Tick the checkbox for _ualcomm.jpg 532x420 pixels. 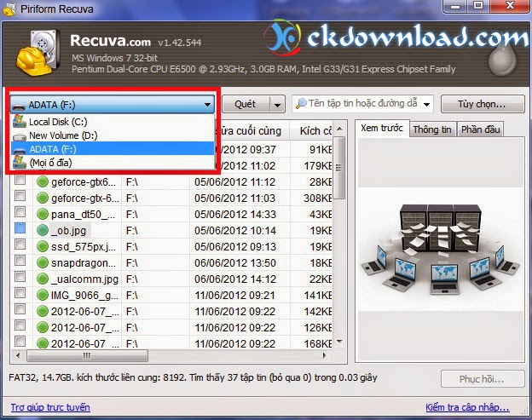point(20,277)
